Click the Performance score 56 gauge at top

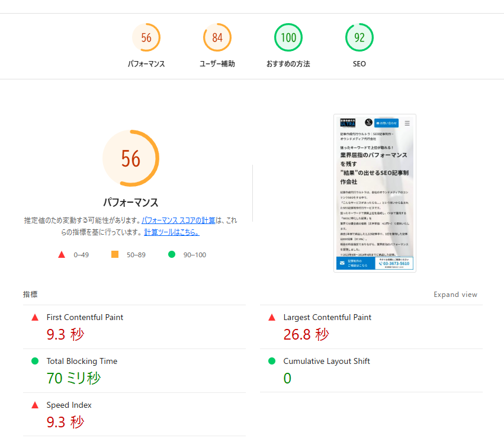pyautogui.click(x=146, y=38)
